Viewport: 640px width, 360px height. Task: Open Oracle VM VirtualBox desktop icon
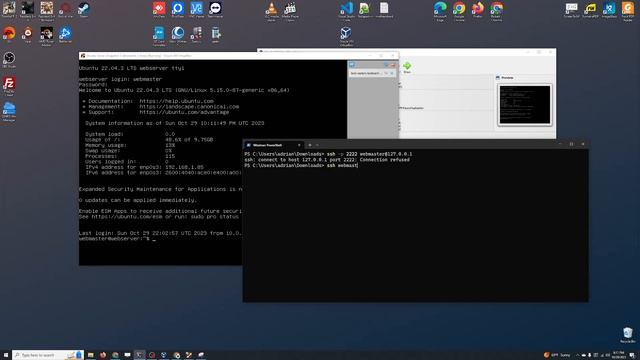coord(346,36)
